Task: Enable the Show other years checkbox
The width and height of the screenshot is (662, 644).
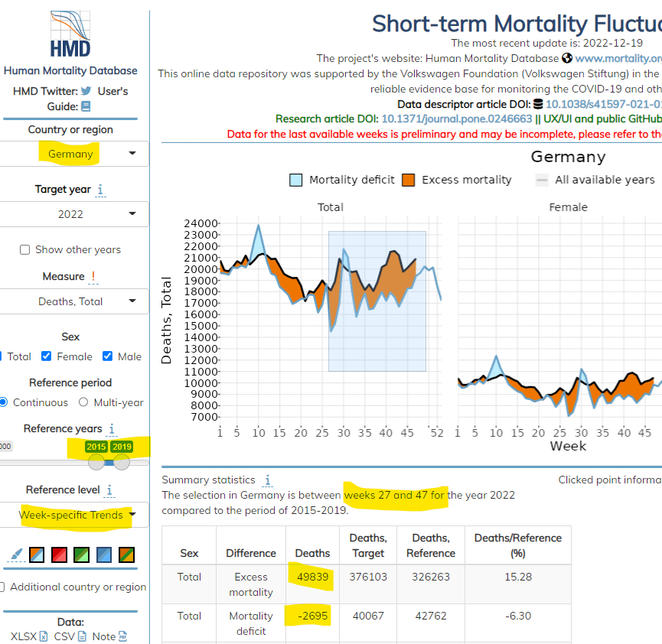Action: (25, 250)
